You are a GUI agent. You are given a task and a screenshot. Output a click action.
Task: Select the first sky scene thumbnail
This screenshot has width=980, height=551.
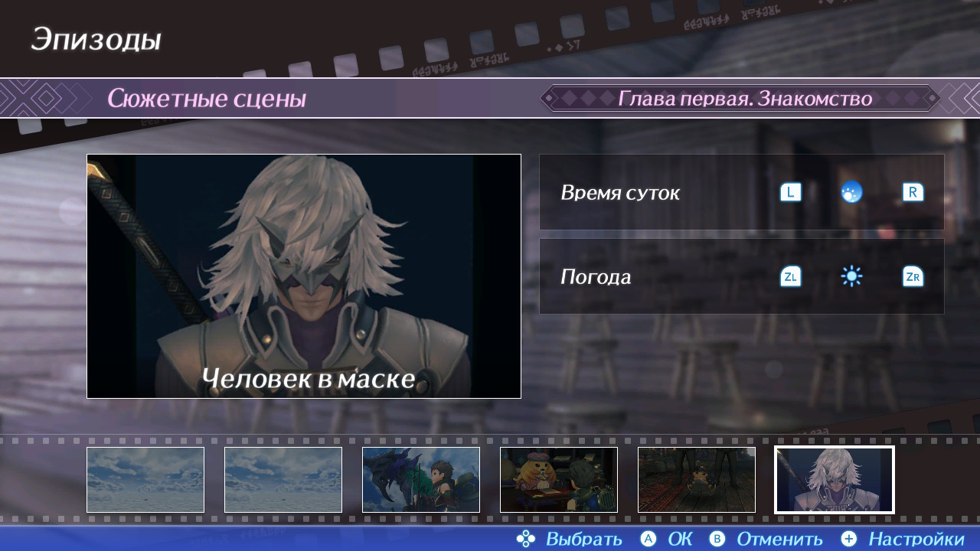click(145, 480)
